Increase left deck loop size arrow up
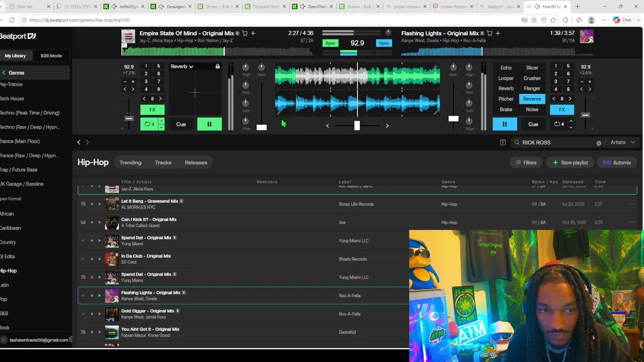 click(x=161, y=121)
